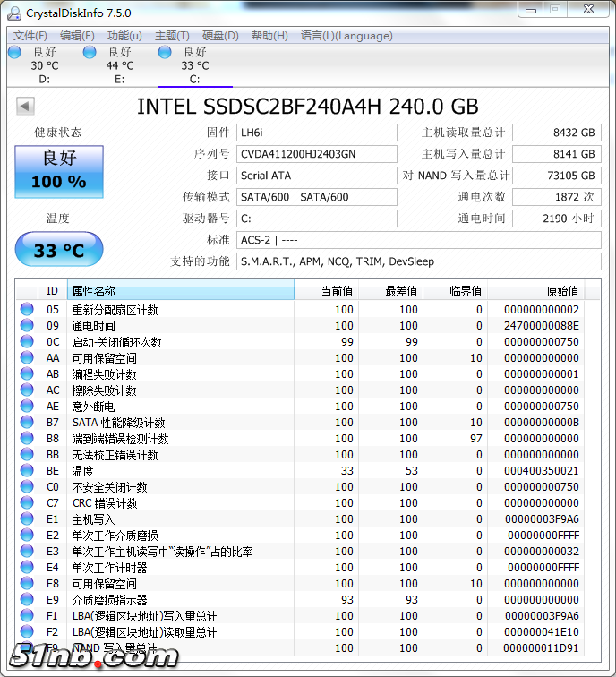This screenshot has width=616, height=677.
Task: Click blue status icon of attribute 05 row
Action: point(28,310)
